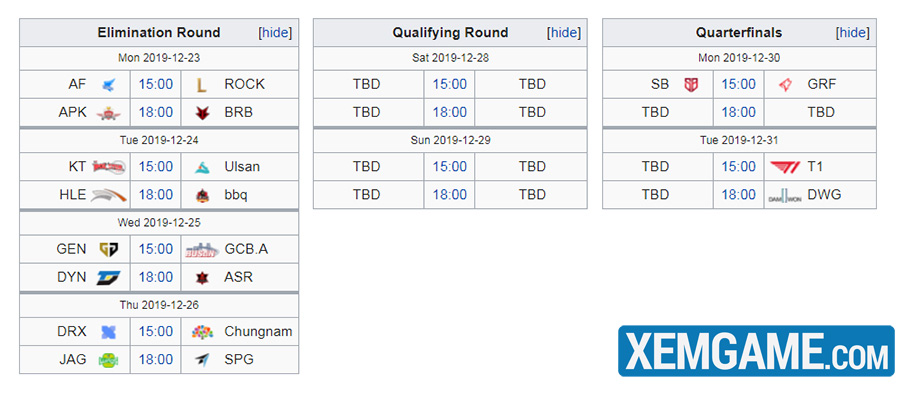
Task: Open 15:00 link for SB vs GRF
Action: point(739,85)
